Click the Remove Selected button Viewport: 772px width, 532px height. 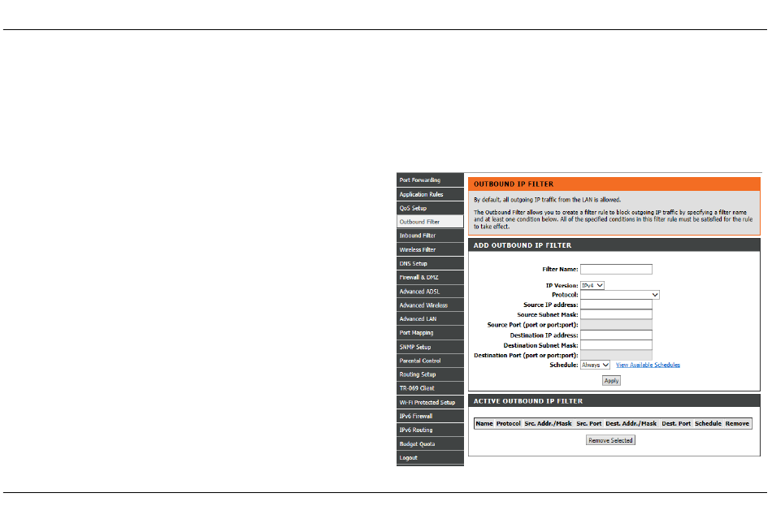click(610, 440)
